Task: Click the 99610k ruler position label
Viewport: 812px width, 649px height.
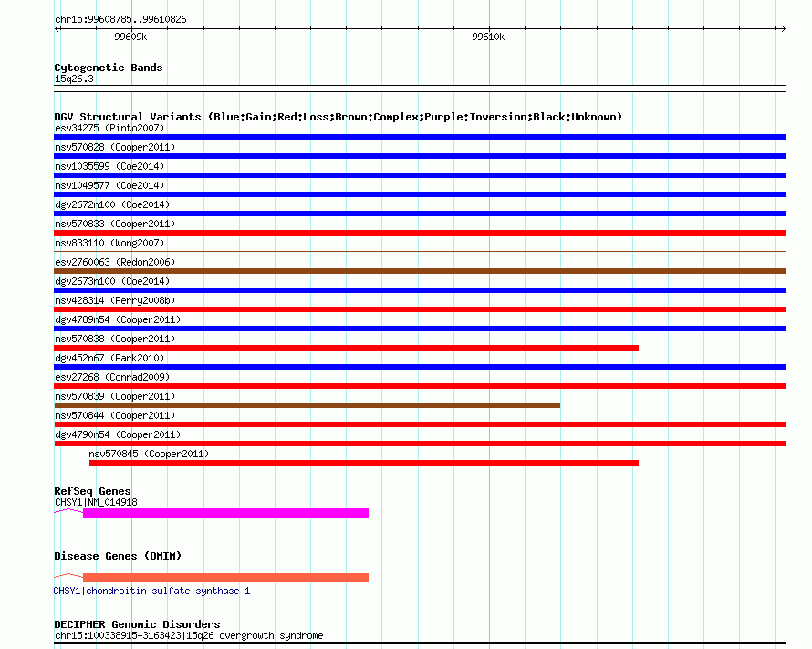Action: coord(488,37)
